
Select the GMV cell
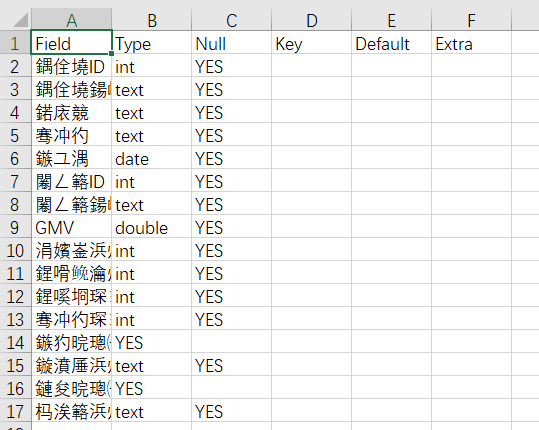pyautogui.click(x=72, y=228)
